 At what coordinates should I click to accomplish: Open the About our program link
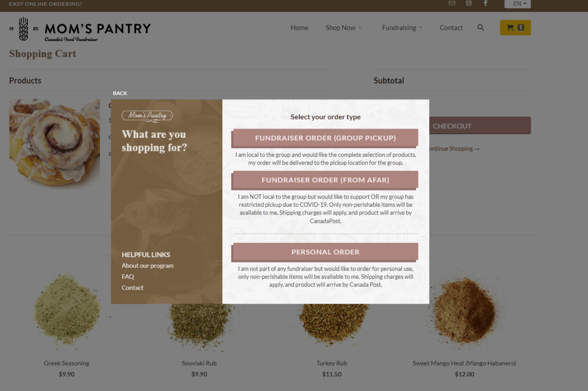tap(147, 266)
